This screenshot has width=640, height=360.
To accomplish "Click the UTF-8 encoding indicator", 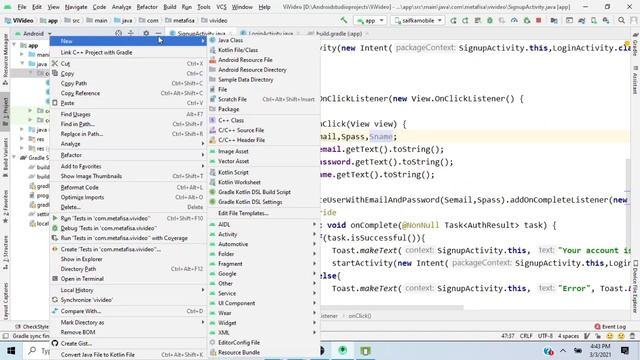I will tap(545, 336).
